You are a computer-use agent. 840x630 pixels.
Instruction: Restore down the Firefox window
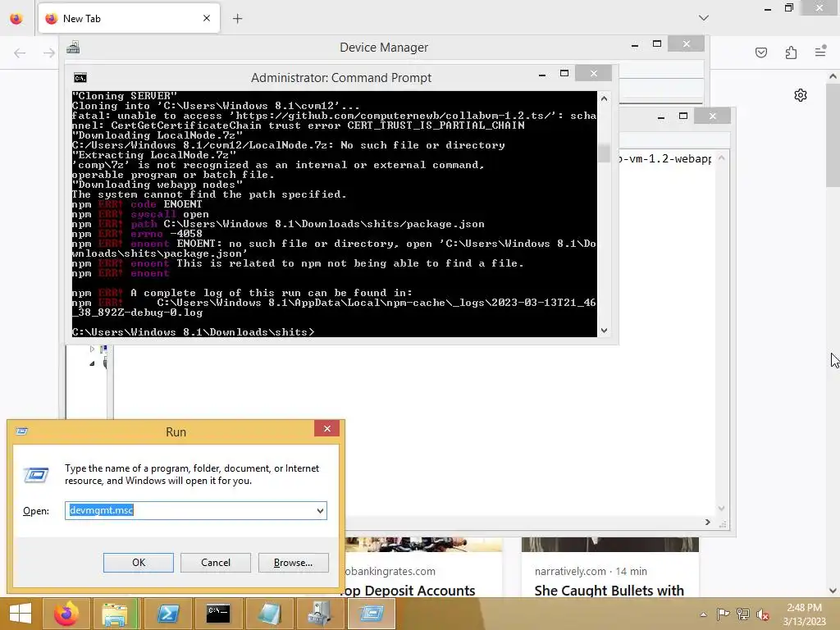[788, 7]
